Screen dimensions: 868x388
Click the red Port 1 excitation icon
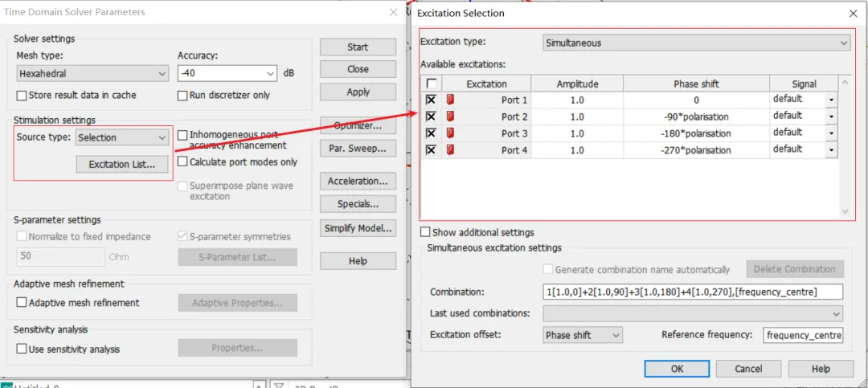[450, 100]
